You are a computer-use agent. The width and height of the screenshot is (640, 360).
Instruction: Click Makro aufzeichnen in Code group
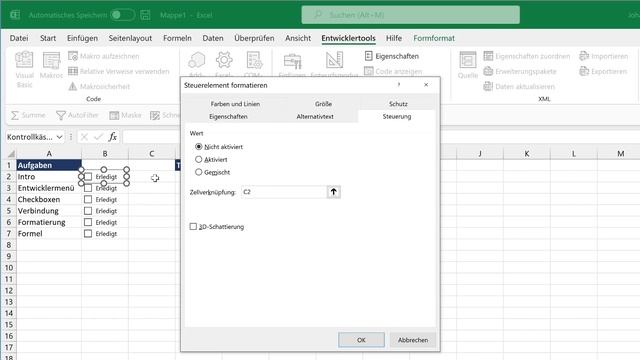click(104, 56)
